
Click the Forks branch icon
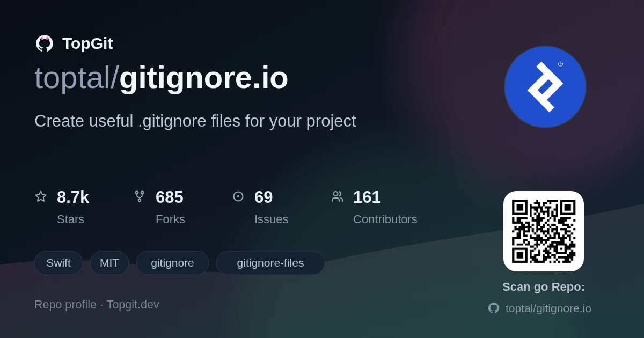140,196
